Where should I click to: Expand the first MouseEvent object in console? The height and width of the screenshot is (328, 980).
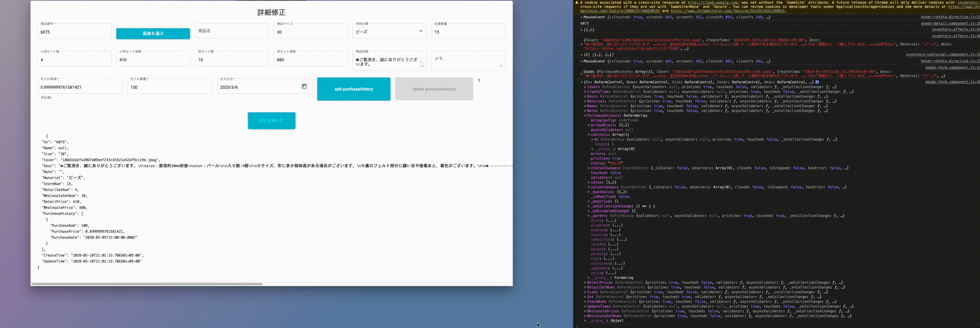pos(581,17)
